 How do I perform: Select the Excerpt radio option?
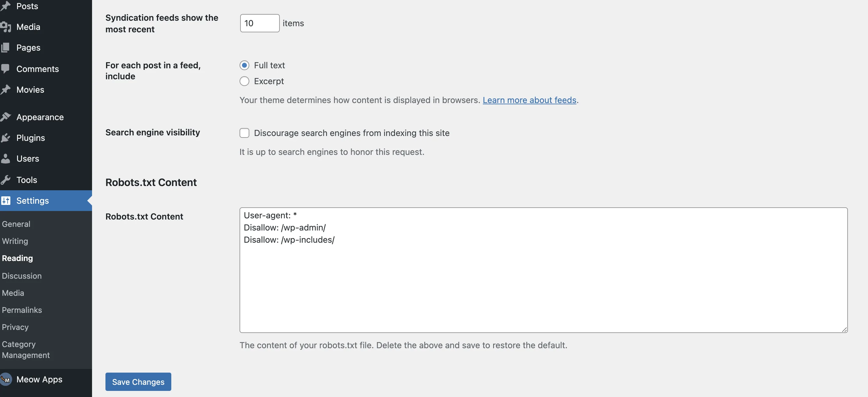click(244, 81)
